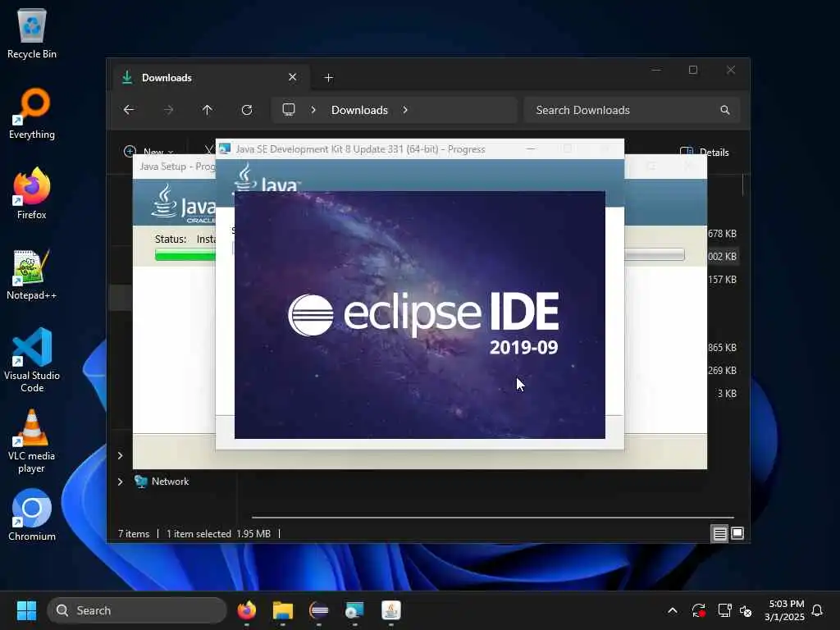
Task: Launch Firefox from the desktop shortcut
Action: pos(32,194)
